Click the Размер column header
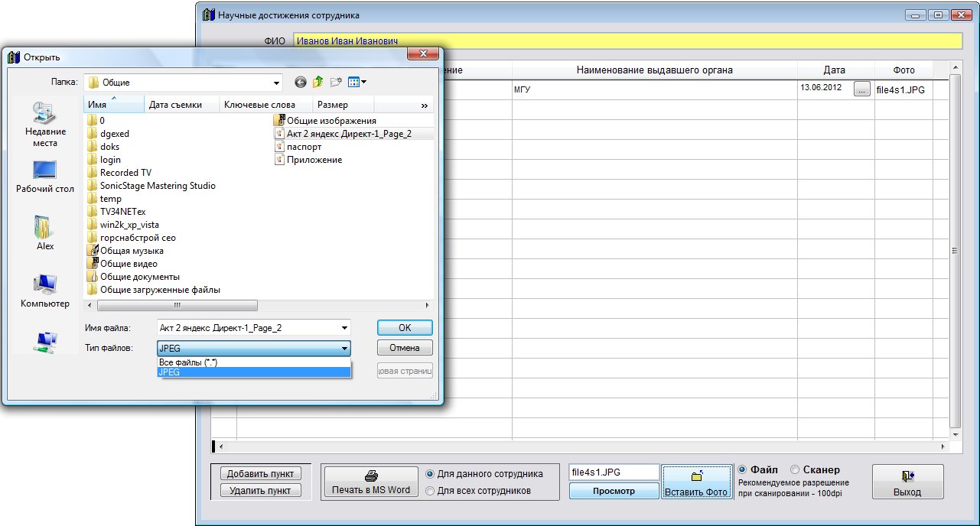Image resolution: width=980 pixels, height=526 pixels. point(333,105)
